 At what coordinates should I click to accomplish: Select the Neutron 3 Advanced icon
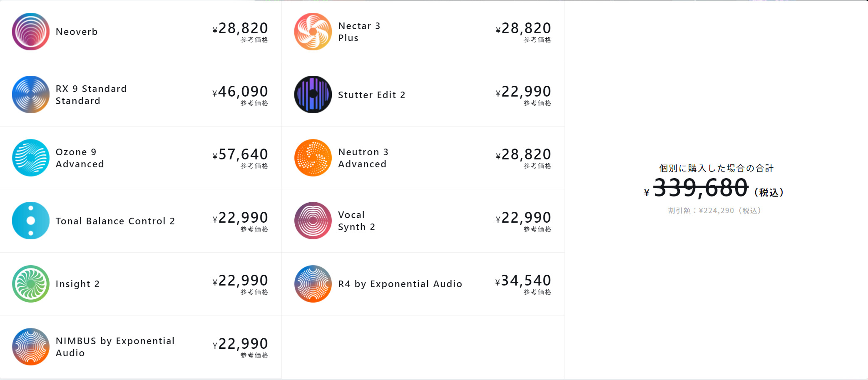[313, 158]
